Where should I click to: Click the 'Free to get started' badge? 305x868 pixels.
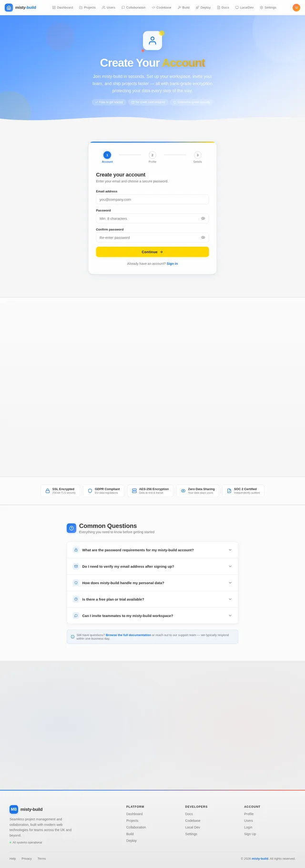109,102
